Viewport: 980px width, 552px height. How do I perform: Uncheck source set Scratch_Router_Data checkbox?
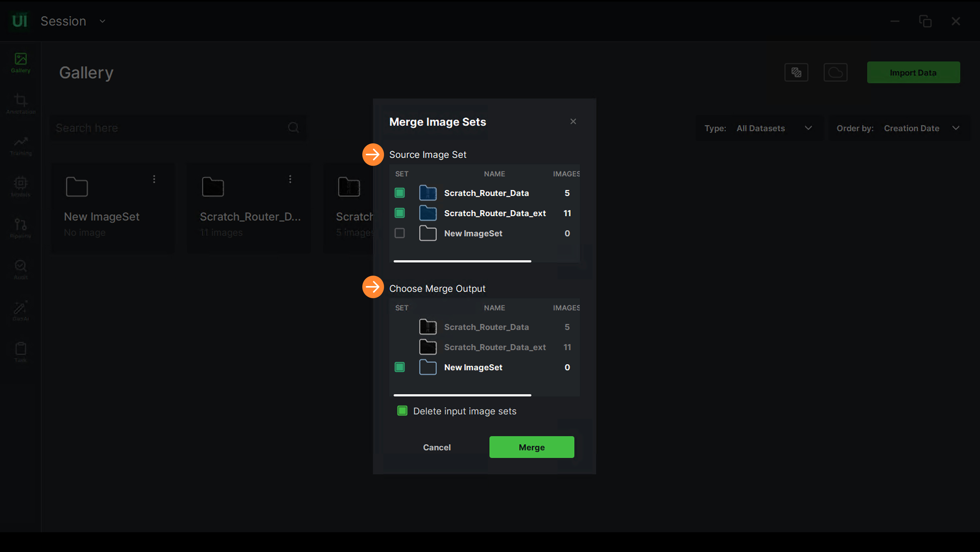coord(400,193)
